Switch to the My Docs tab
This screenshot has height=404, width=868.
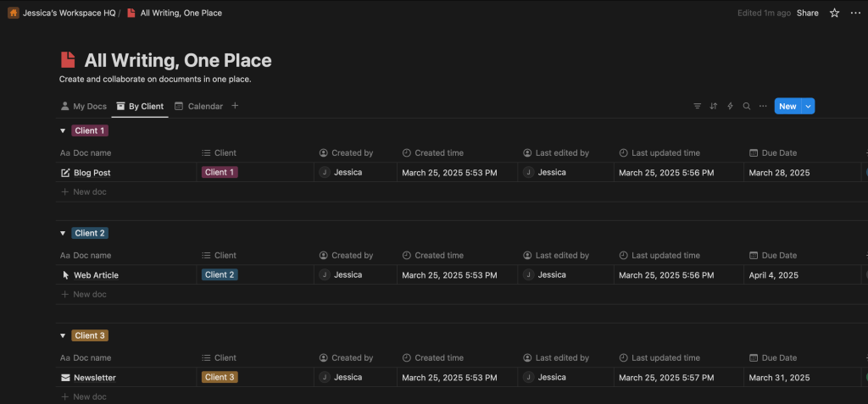click(83, 107)
